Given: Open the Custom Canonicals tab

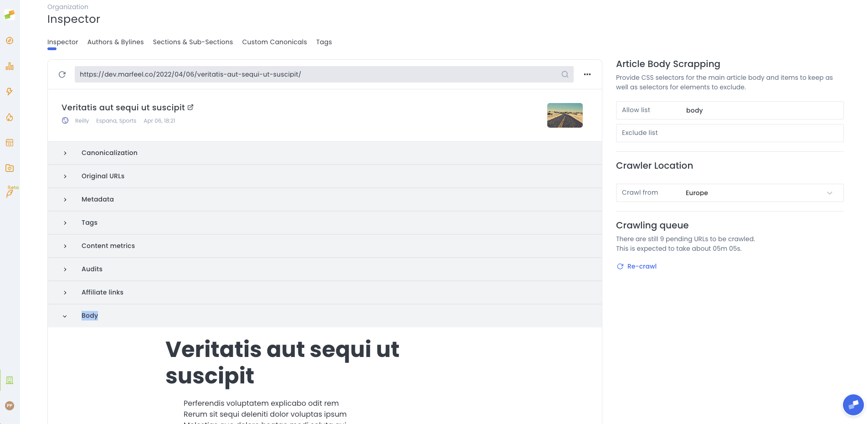Looking at the screenshot, I should point(274,42).
